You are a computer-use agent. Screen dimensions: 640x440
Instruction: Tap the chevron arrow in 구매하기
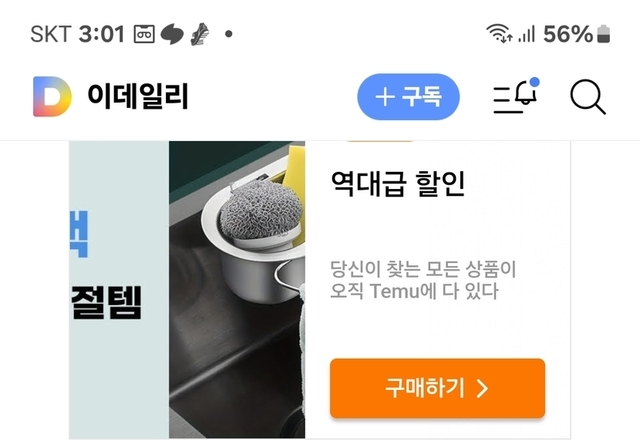[x=482, y=389]
